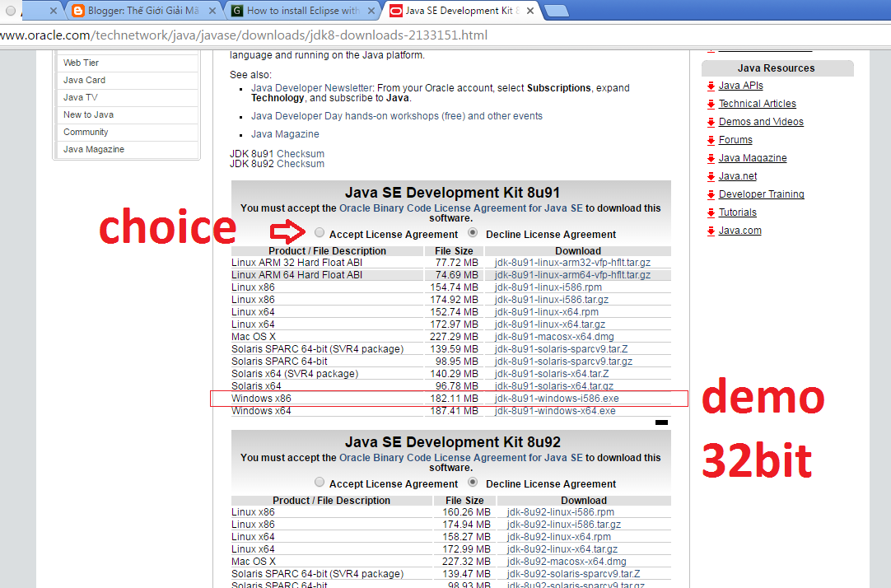Download jdk-8u92-solaris-sparcv9.tar.Z
The image size is (891, 588).
(x=574, y=574)
